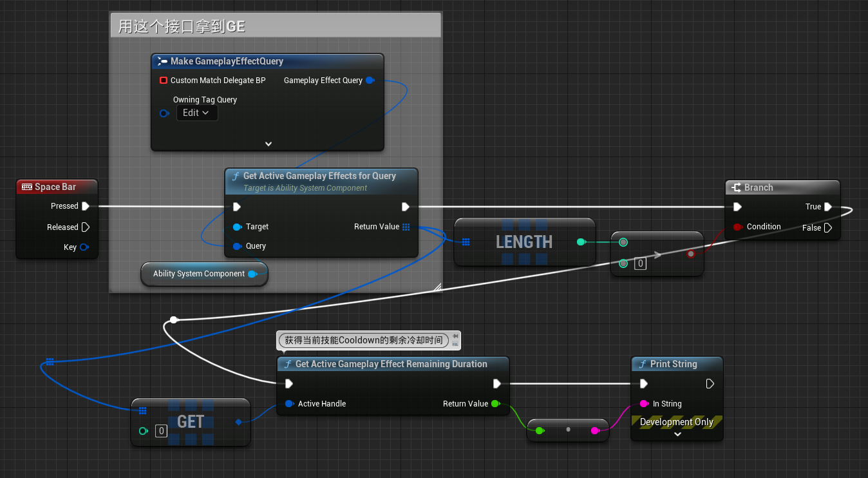The image size is (868, 478).
Task: Click the Custom Match Delegate BP delegate pin
Action: [163, 81]
